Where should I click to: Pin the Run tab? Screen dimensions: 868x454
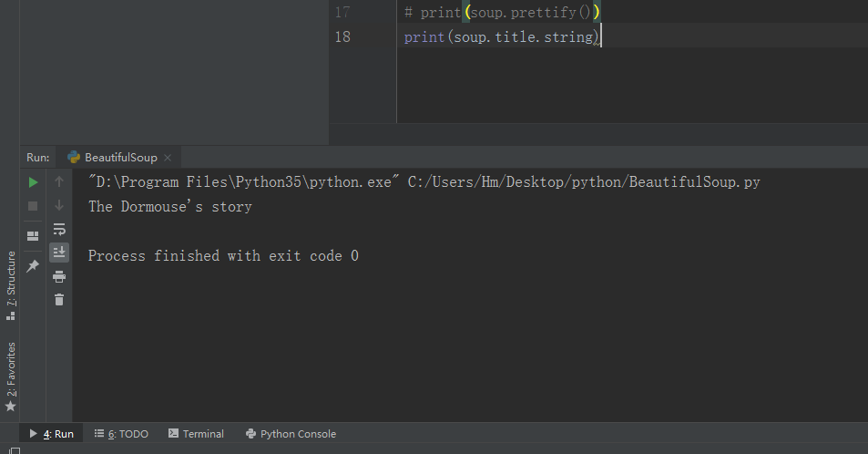tap(33, 265)
